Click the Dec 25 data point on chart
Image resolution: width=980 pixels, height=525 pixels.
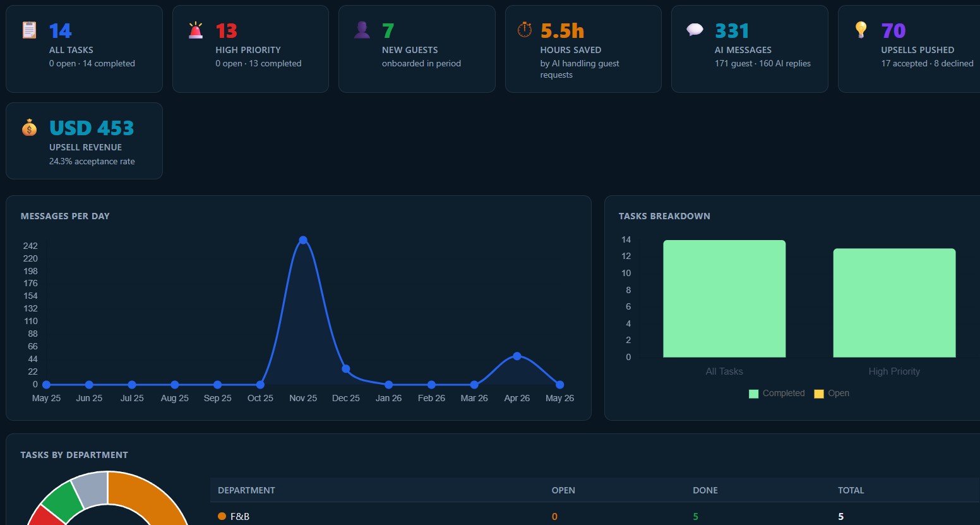346,369
